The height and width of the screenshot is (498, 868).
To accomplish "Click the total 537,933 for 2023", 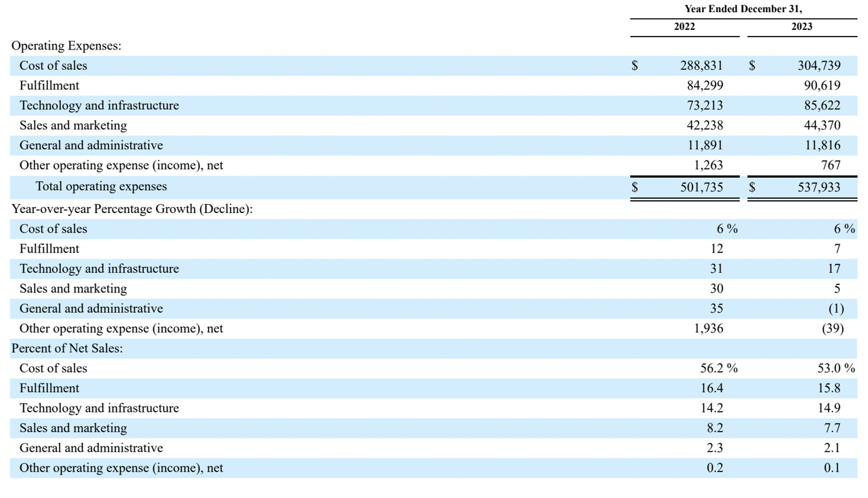I will coord(819,187).
